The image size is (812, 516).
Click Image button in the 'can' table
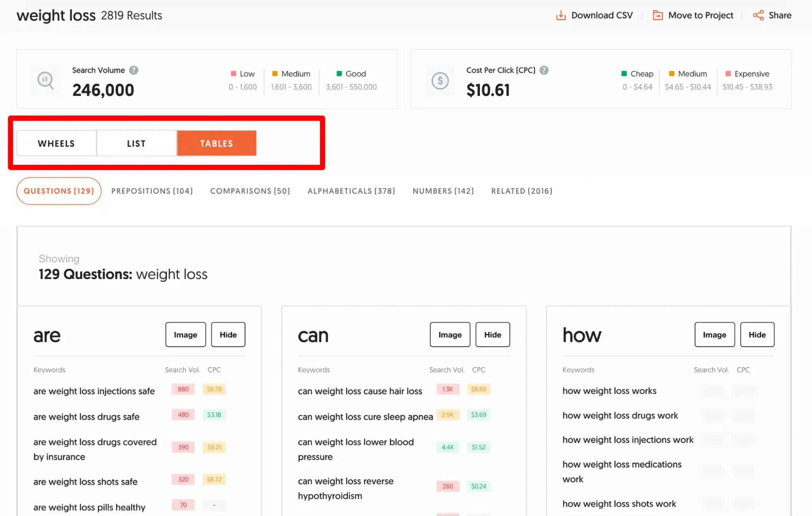[450, 335]
